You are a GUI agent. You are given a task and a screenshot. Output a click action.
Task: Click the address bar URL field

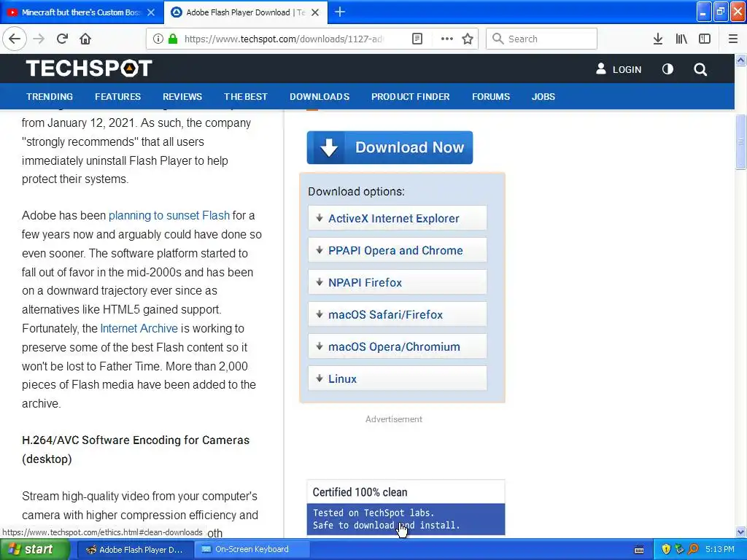click(284, 39)
